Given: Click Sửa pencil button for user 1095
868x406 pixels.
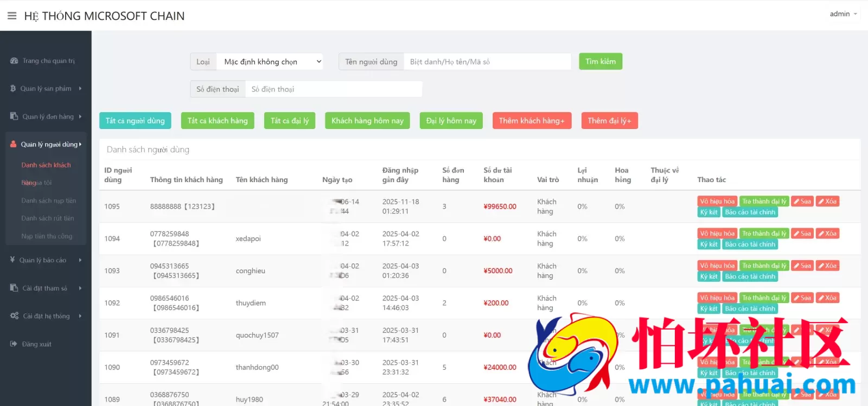Looking at the screenshot, I should pyautogui.click(x=802, y=201).
